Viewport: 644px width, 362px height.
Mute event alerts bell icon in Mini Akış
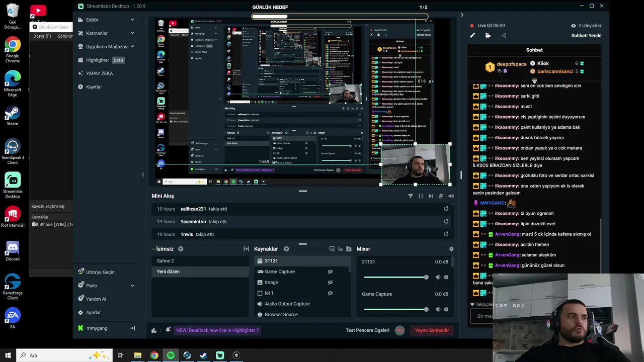[441, 196]
